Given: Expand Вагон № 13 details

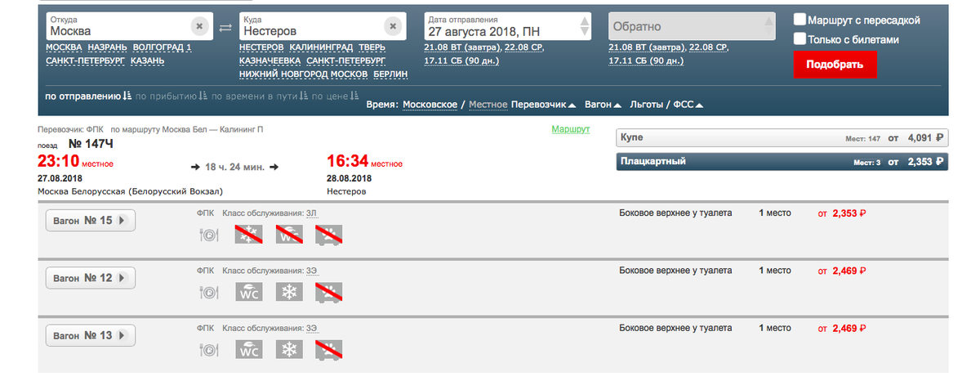Looking at the screenshot, I should pyautogui.click(x=91, y=335).
